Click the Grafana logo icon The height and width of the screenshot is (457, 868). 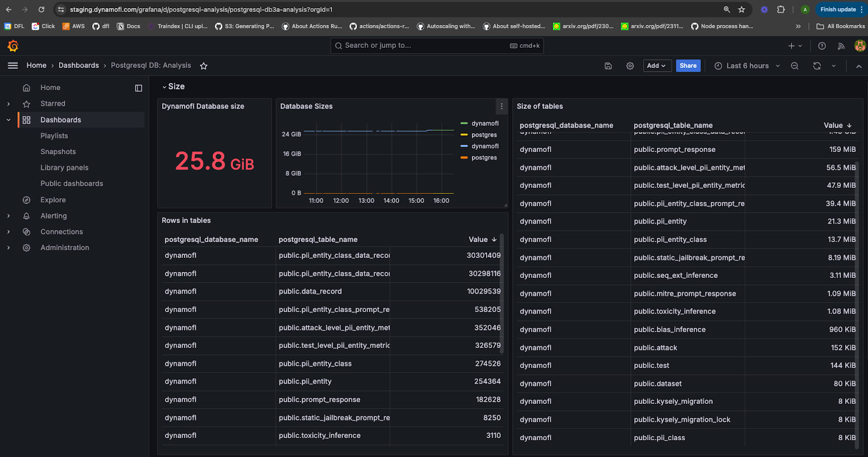pos(13,46)
